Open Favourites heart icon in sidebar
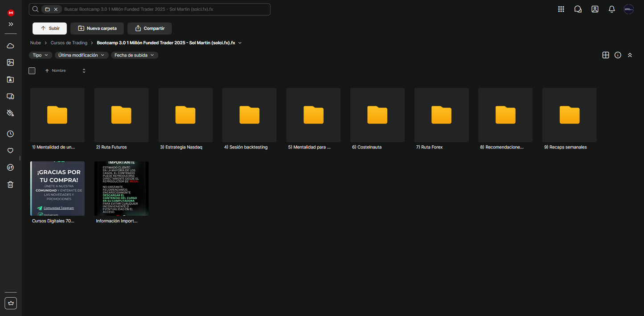Image resolution: width=644 pixels, height=316 pixels. coord(11,151)
